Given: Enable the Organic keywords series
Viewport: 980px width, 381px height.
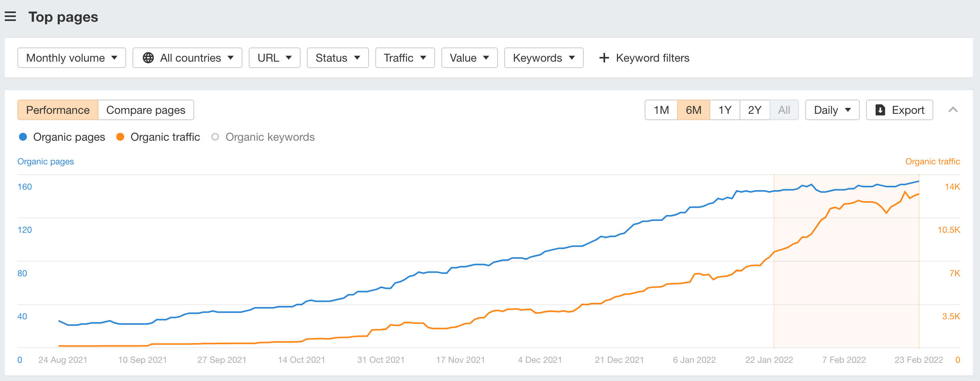Looking at the screenshot, I should click(263, 137).
